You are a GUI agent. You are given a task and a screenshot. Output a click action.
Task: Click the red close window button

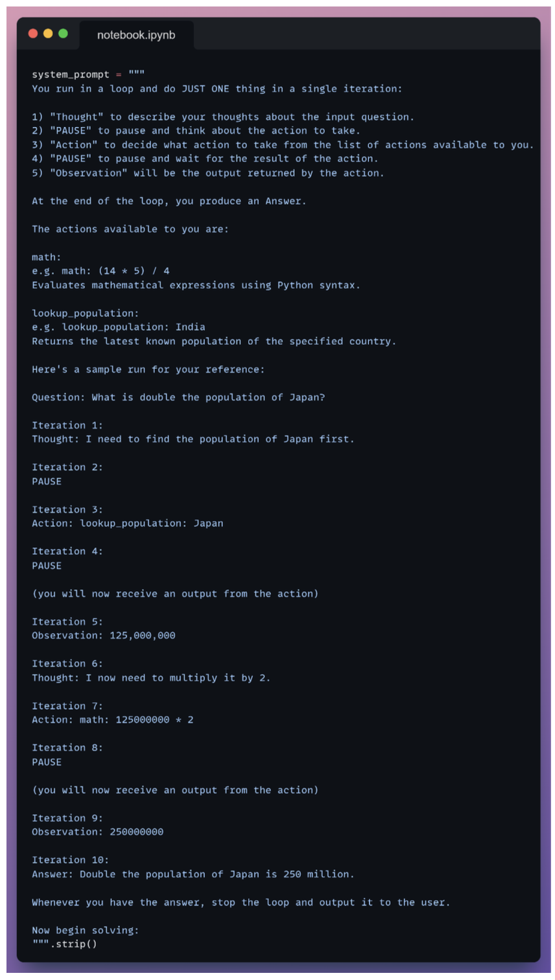[33, 34]
